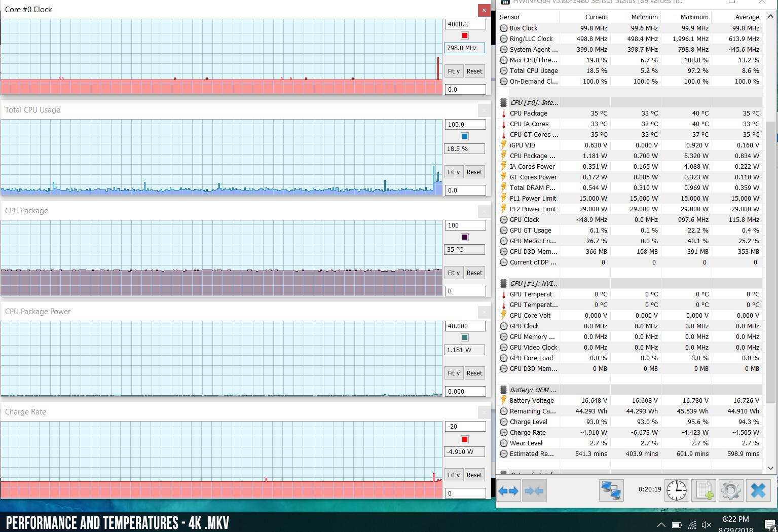Start logging with the spreadsheet plus icon
This screenshot has height=532, width=778.
point(704,490)
